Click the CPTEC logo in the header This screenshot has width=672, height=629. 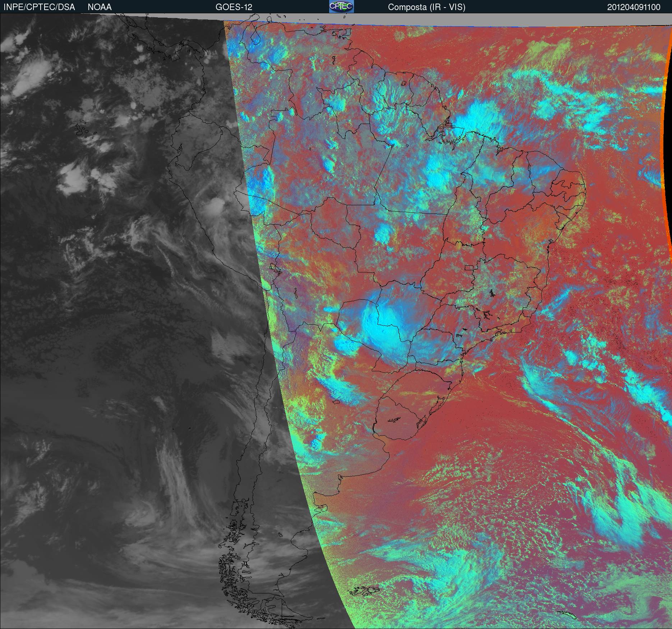click(x=341, y=6)
